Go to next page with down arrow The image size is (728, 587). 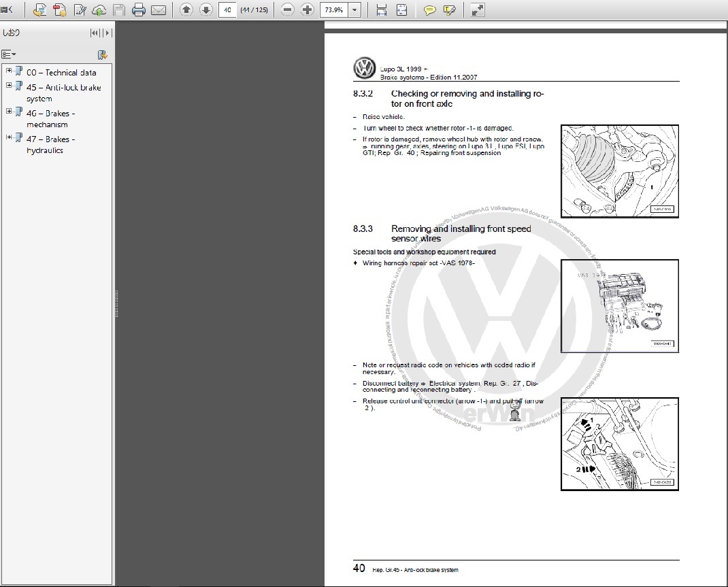[206, 10]
